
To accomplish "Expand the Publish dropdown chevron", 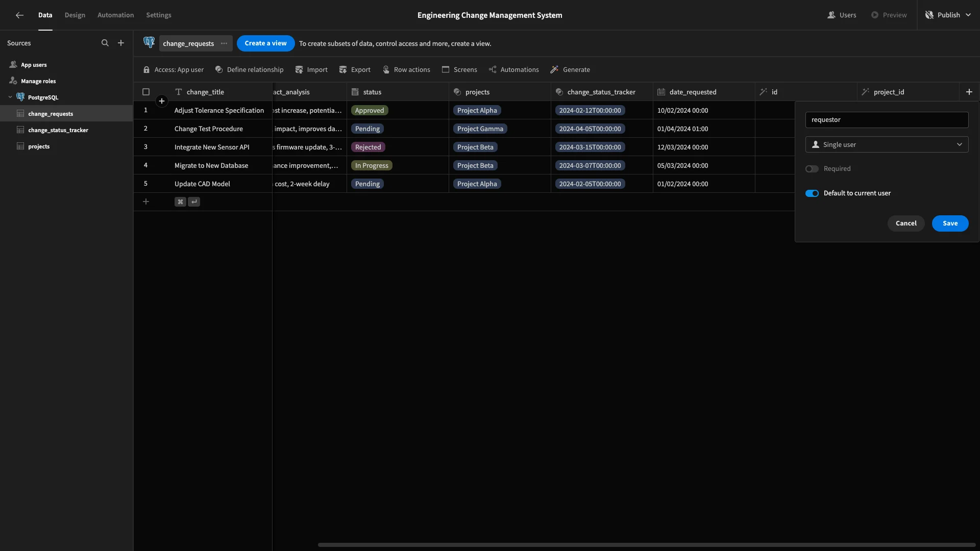I will coord(968,15).
